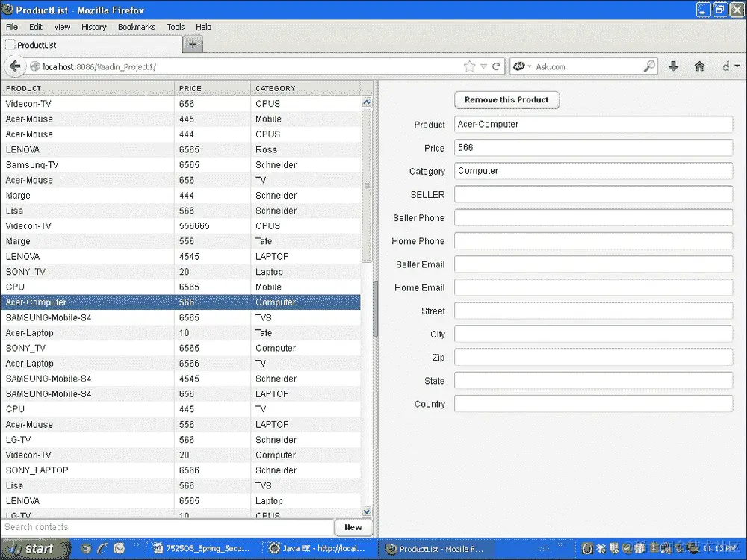Click the bookmark star icon in address bar
Screen dimensions: 747x560
469,66
